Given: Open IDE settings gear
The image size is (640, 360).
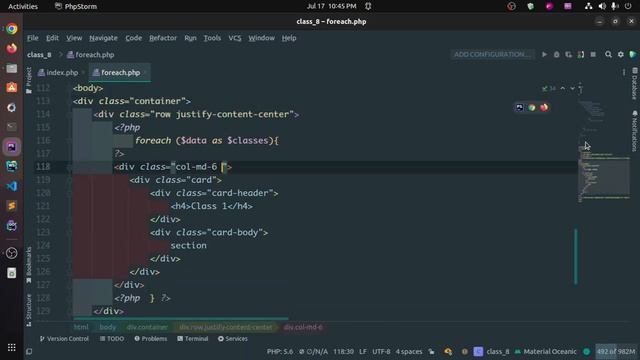Looking at the screenshot, I should tap(620, 54).
